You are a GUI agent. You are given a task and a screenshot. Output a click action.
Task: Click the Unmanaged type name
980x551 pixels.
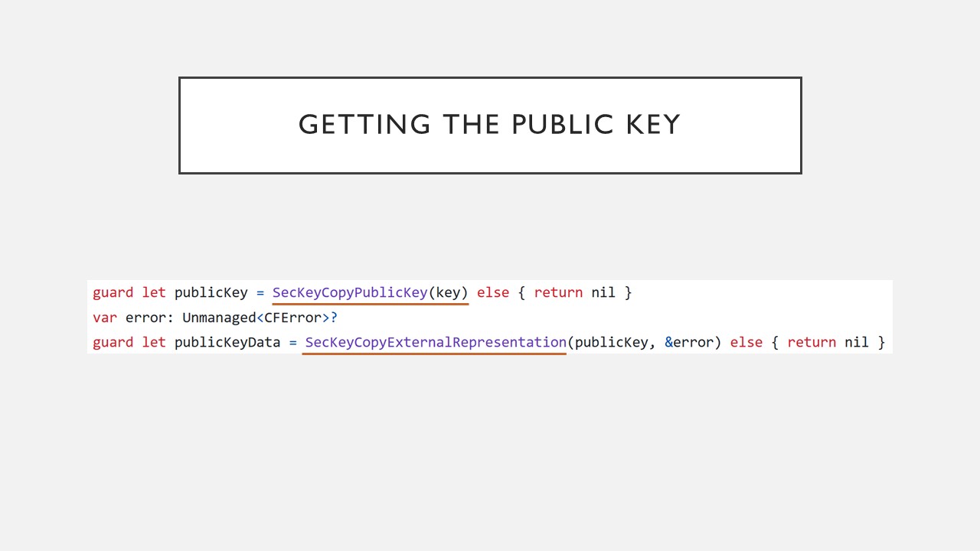point(219,318)
